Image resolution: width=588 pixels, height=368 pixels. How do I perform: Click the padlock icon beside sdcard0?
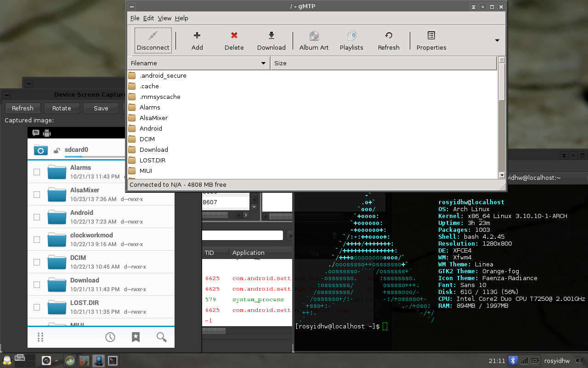57,150
